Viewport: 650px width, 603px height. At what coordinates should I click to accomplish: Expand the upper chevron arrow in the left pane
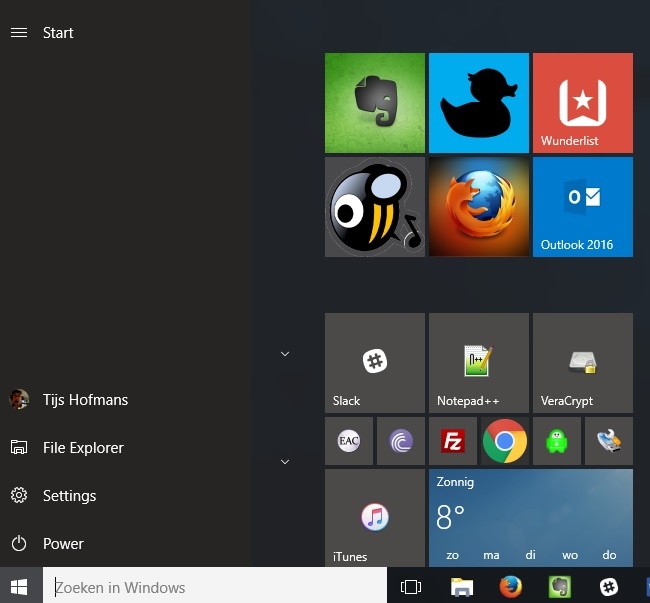tap(285, 354)
